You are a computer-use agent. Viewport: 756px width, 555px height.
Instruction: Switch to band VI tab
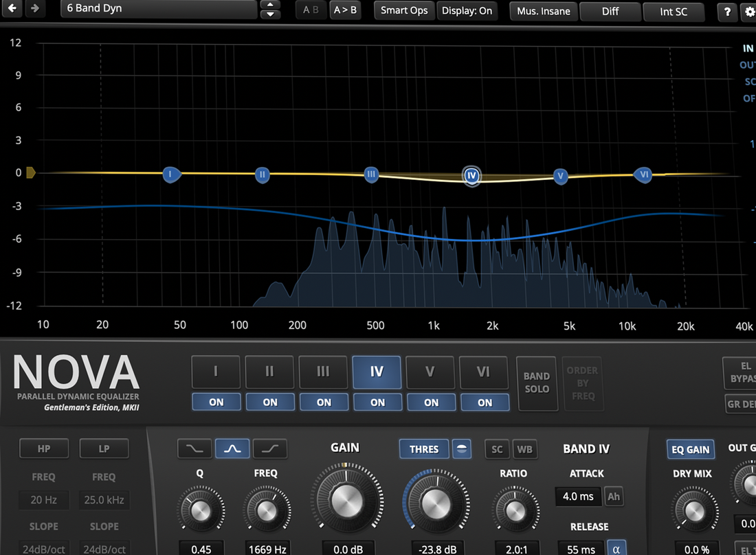click(x=484, y=372)
